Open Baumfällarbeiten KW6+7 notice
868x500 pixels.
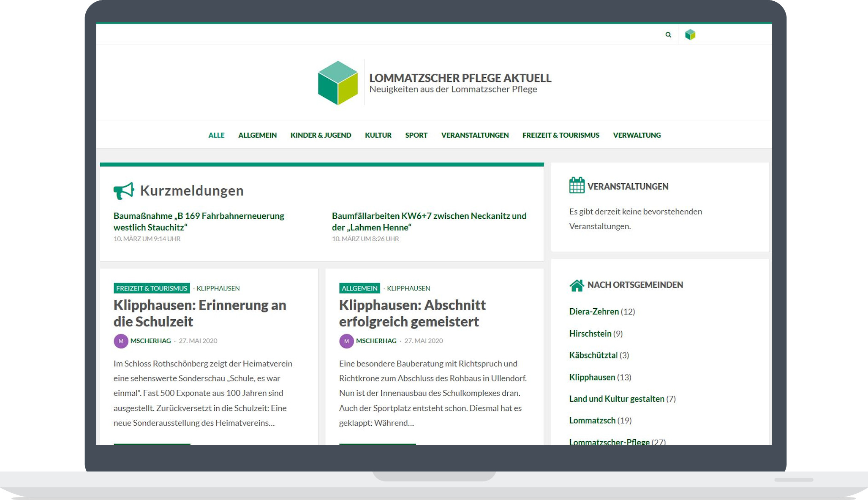(x=429, y=221)
